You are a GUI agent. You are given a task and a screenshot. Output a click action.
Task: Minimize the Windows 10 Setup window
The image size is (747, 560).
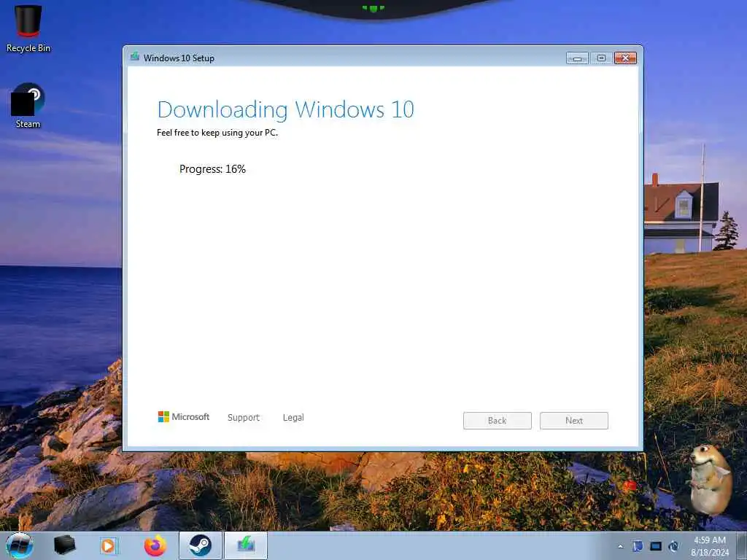(x=578, y=58)
